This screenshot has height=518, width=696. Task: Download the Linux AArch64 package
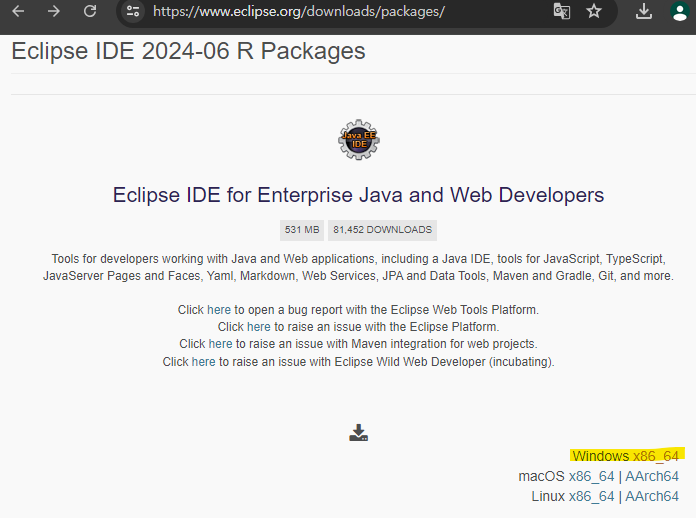click(x=652, y=496)
